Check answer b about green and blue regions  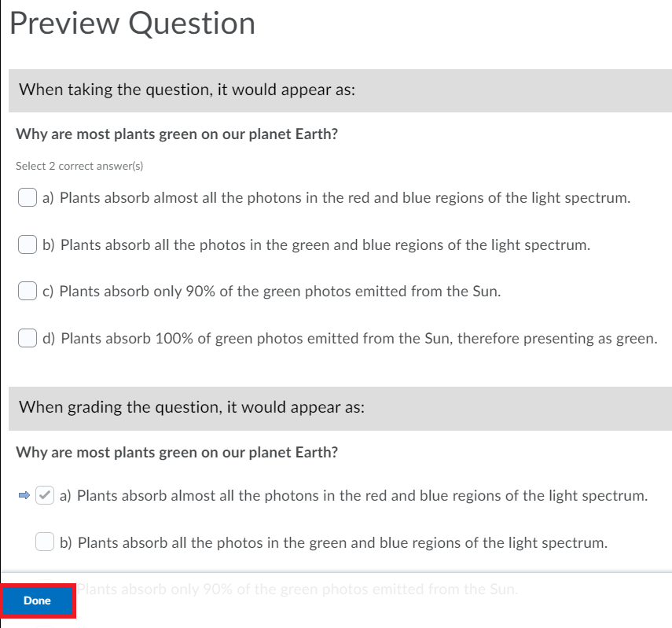(x=27, y=244)
